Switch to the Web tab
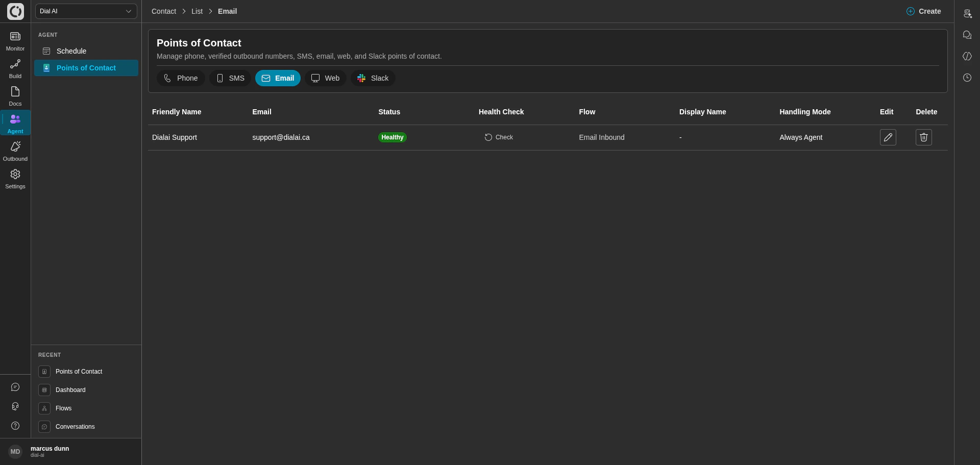 click(x=326, y=78)
